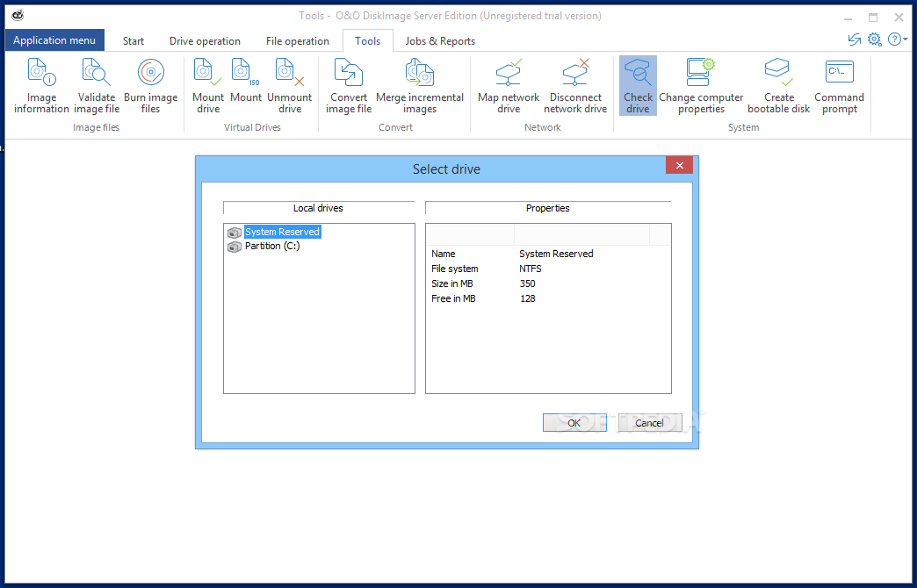Minimize the DiskImage window
This screenshot has width=917, height=588.
[848, 18]
